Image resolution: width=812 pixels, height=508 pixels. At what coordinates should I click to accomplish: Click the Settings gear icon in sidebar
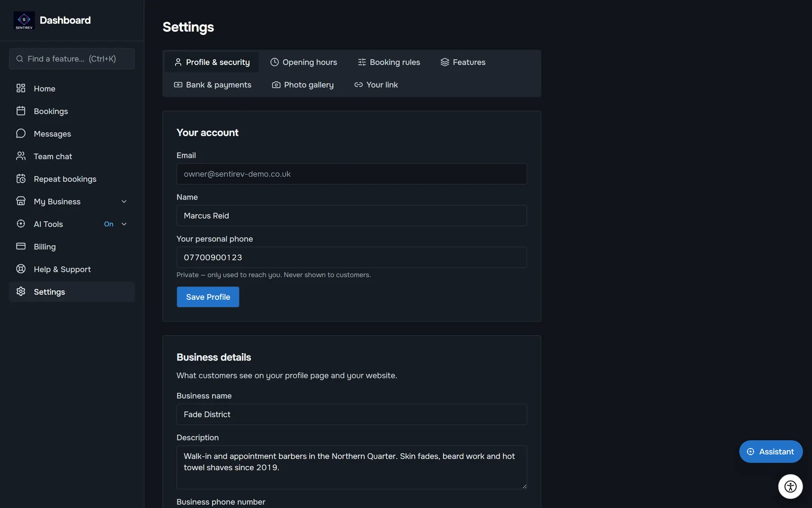21,292
